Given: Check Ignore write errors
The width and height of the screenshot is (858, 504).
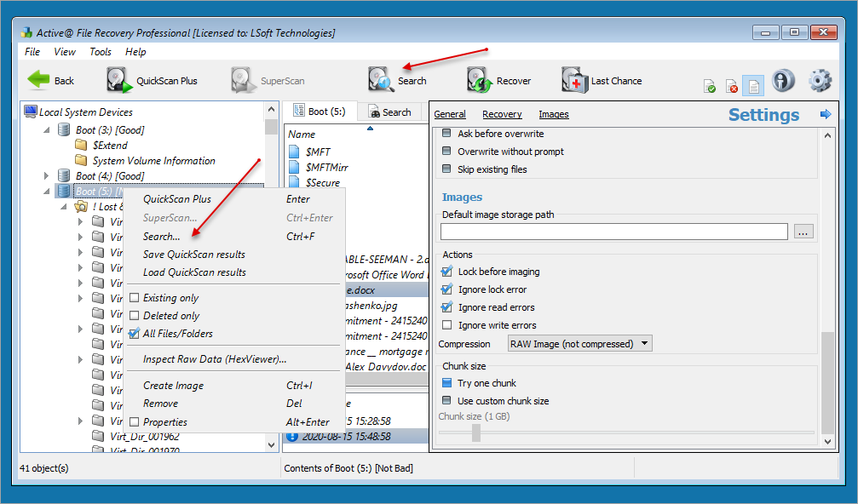Looking at the screenshot, I should point(447,325).
